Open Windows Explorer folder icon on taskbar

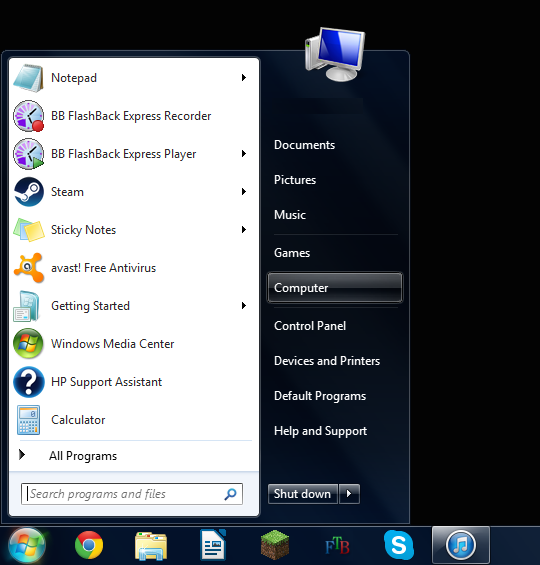[x=151, y=546]
